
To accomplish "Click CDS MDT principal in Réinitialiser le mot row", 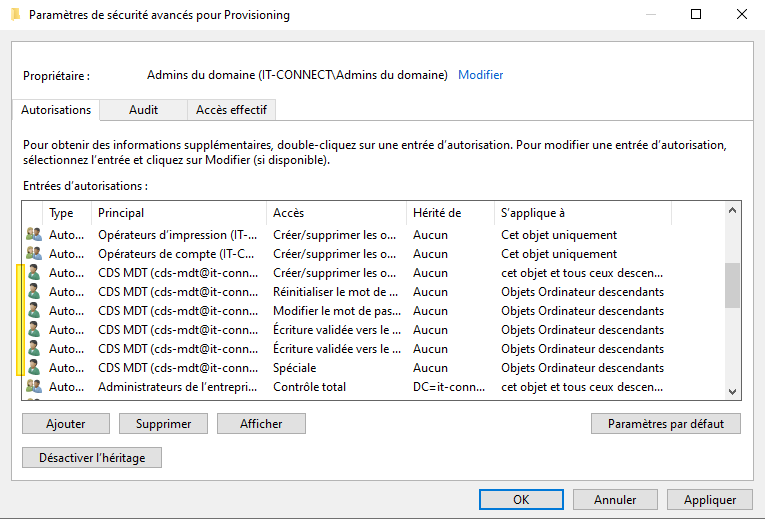I will coord(178,292).
